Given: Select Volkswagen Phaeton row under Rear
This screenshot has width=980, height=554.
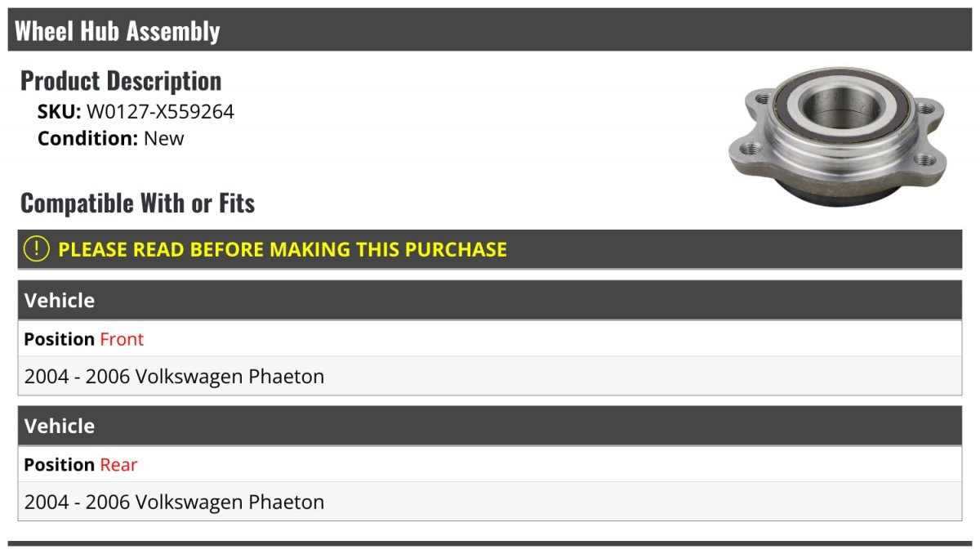Looking at the screenshot, I should [x=490, y=502].
